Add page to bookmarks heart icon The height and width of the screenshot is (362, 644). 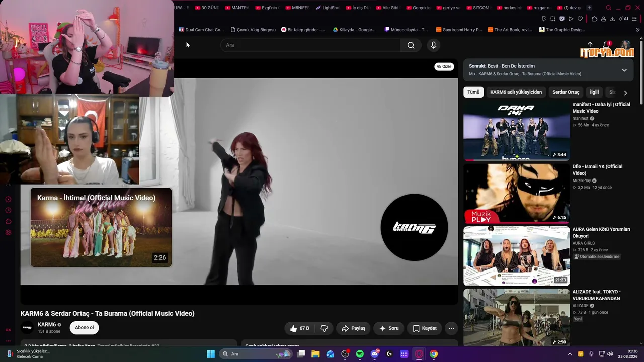click(x=580, y=19)
